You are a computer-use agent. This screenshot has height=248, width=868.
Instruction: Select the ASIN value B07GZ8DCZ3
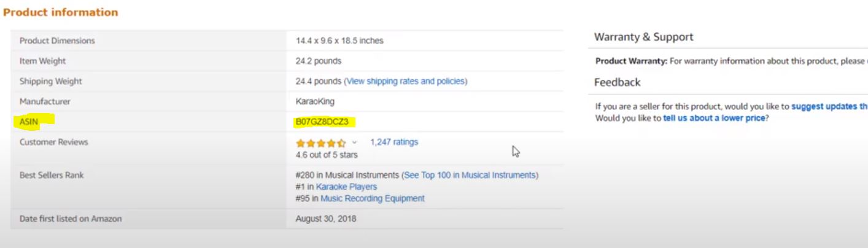(x=322, y=122)
